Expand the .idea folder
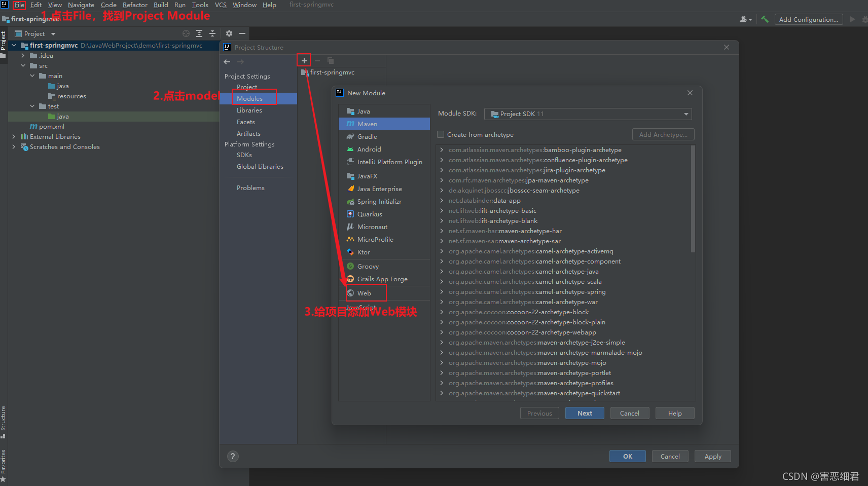 tap(23, 56)
